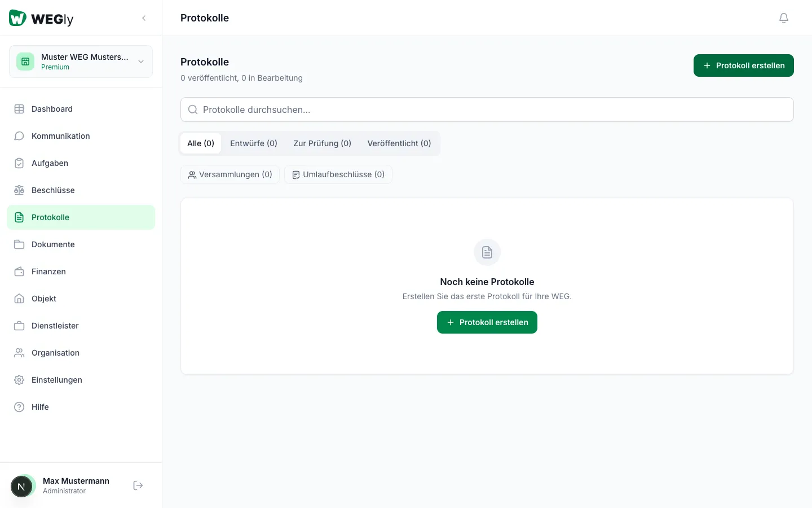The height and width of the screenshot is (508, 812).
Task: Show the Veröffentlicht (0) tab
Action: click(x=399, y=143)
